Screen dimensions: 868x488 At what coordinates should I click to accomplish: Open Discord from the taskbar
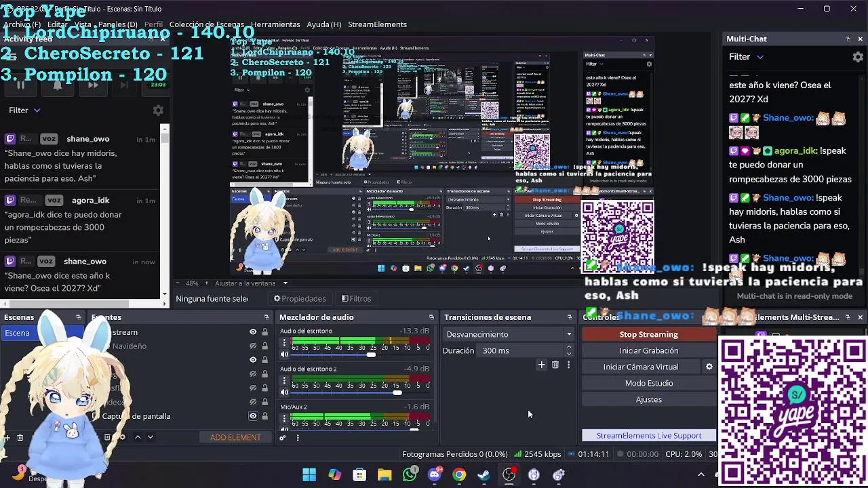pyautogui.click(x=435, y=474)
